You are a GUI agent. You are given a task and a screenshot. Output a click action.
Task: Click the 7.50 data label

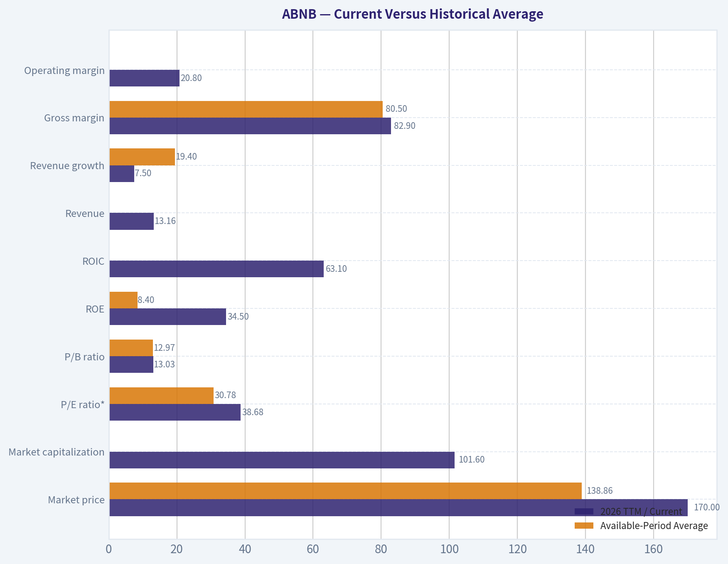143,173
